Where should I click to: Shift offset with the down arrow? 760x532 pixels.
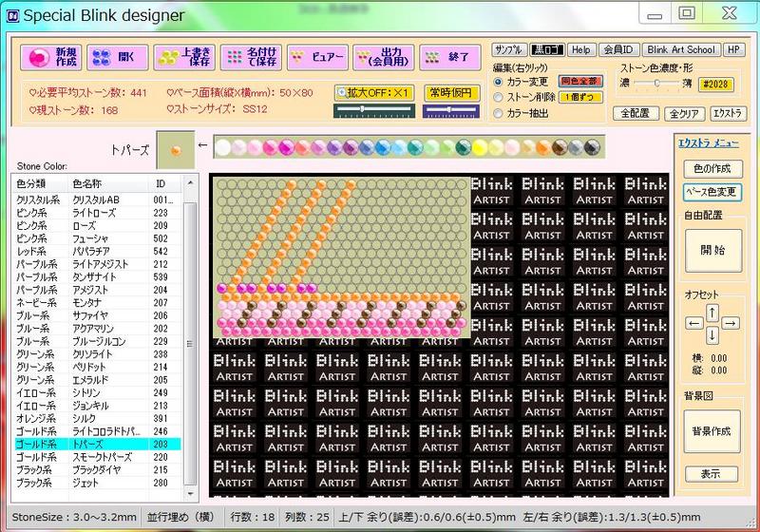point(712,335)
